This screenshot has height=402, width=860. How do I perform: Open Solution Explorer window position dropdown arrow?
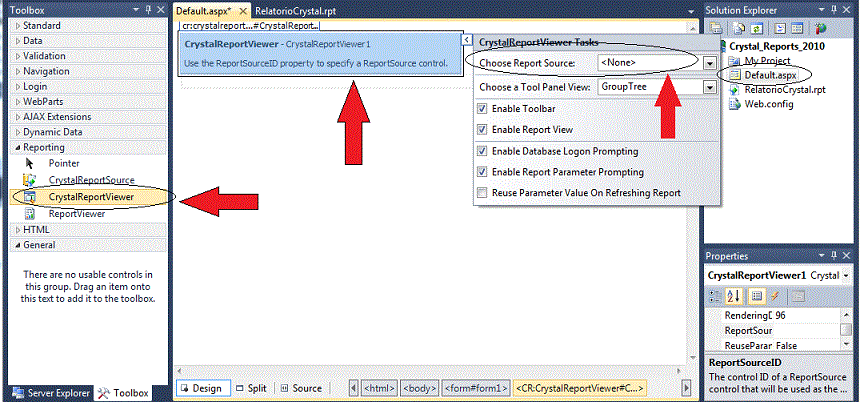[823, 10]
